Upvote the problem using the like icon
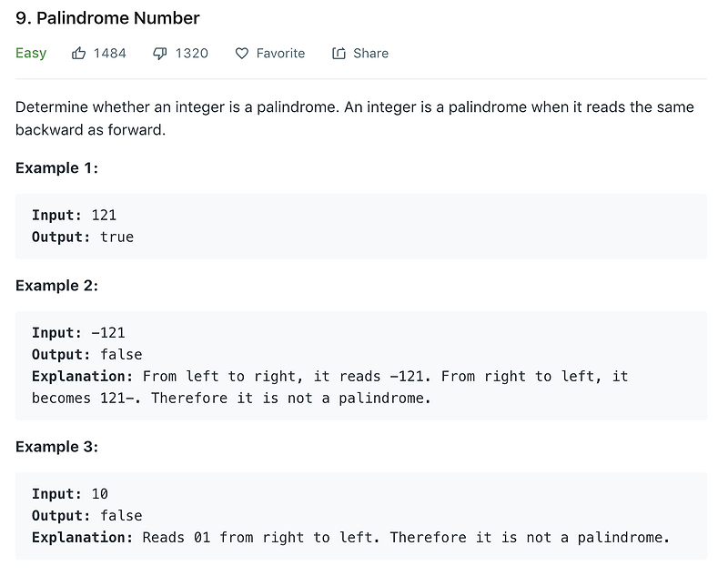 (x=77, y=53)
